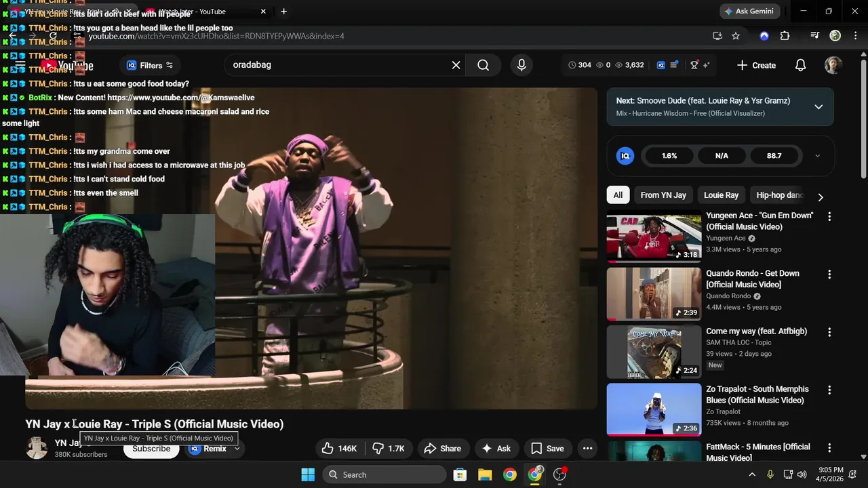Select the All filter chip
The image size is (868, 488).
pos(618,195)
